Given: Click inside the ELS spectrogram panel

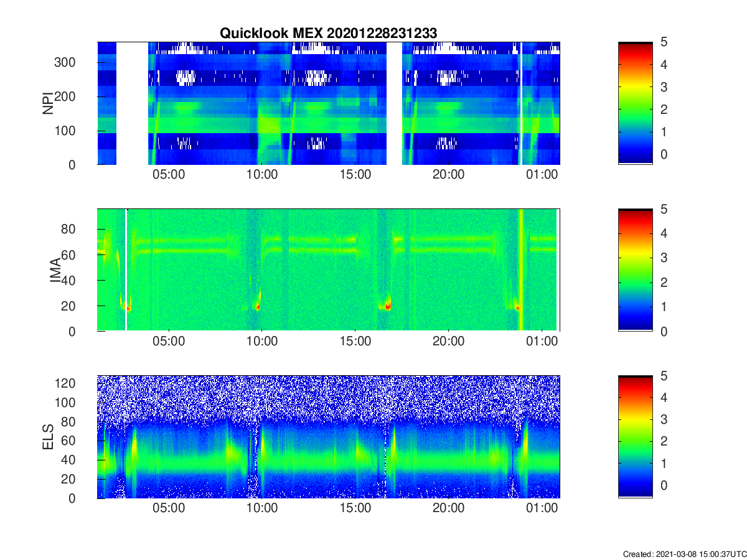Looking at the screenshot, I should point(328,437).
